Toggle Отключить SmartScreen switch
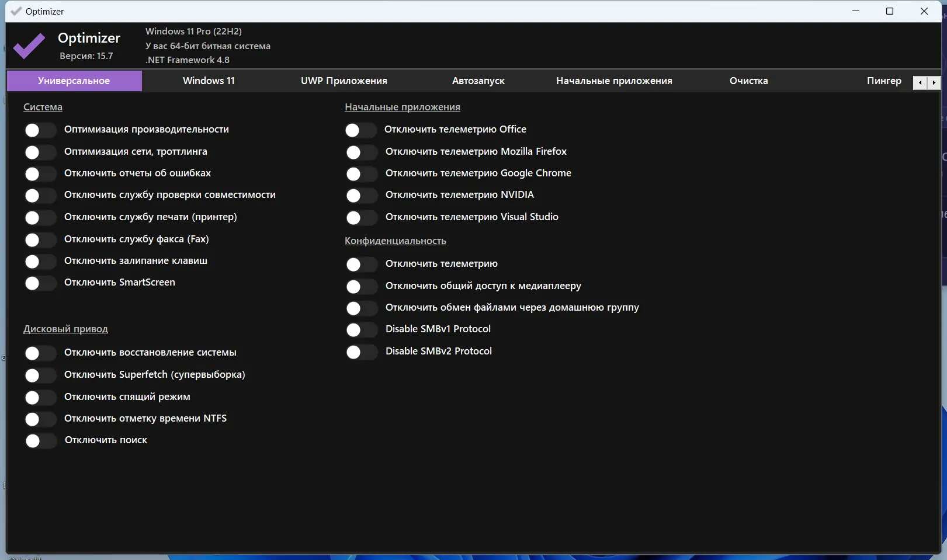Image resolution: width=947 pixels, height=560 pixels. pos(40,283)
